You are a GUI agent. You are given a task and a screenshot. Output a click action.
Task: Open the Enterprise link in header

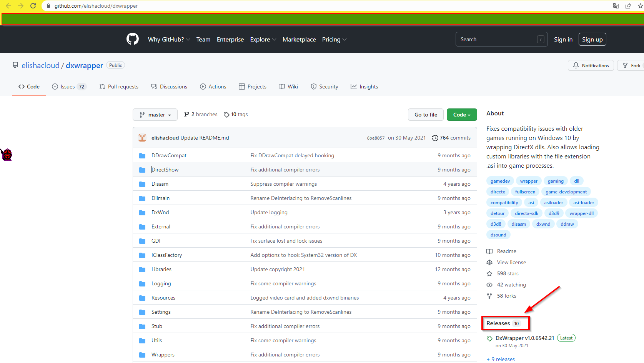click(230, 40)
